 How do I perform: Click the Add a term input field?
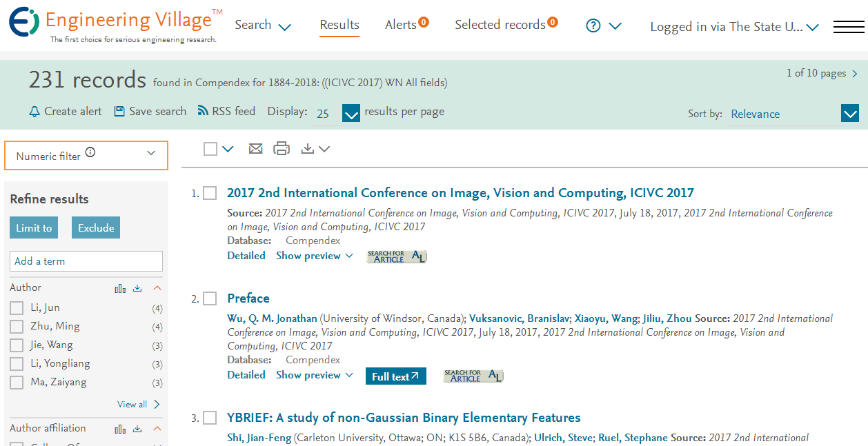coord(86,261)
